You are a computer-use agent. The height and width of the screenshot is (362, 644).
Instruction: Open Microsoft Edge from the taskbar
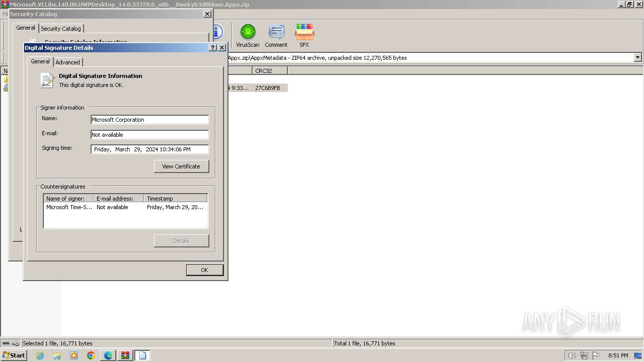tap(108, 355)
